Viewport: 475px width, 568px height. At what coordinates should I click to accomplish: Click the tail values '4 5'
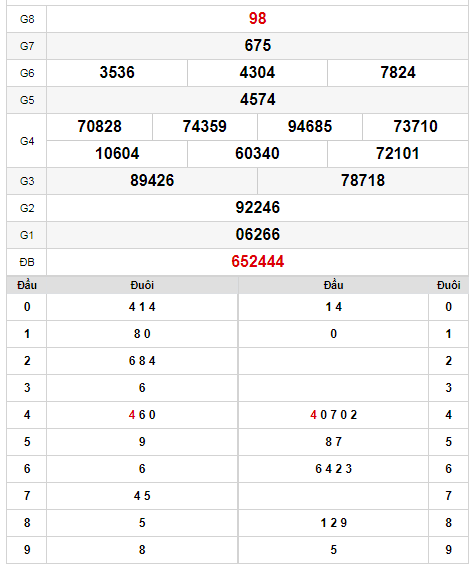(x=142, y=496)
